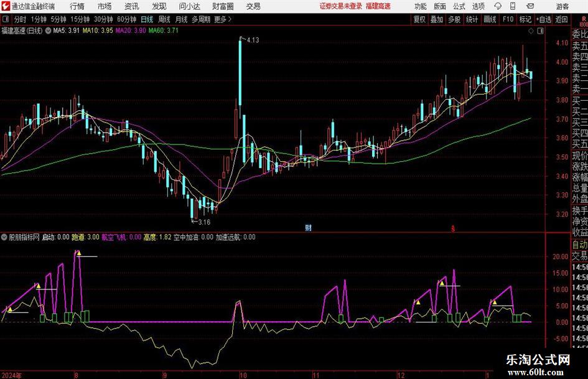Click the MA10: 3.95 indicator value
This screenshot has height=379, width=588.
(98, 30)
